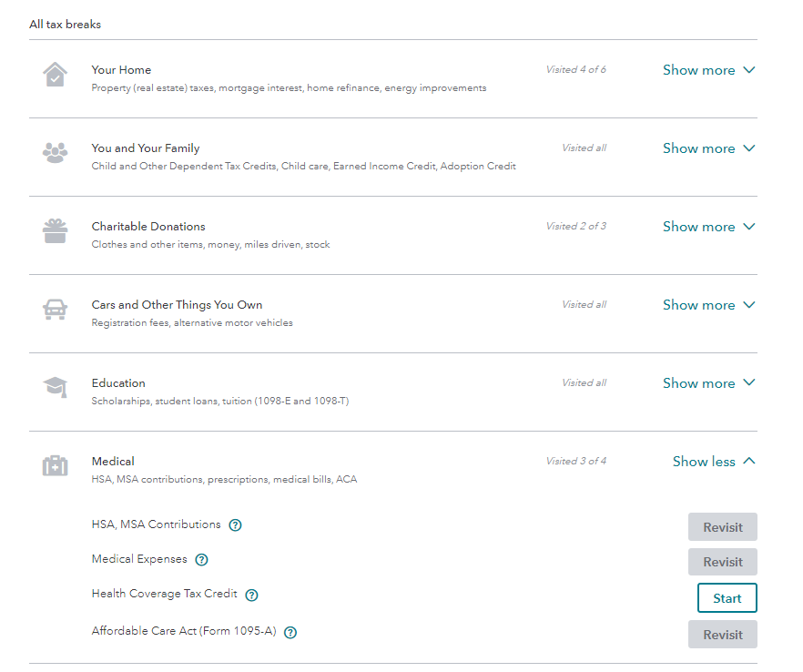Expand the Education section
Viewport: 803px width, 672px height.
pos(708,383)
